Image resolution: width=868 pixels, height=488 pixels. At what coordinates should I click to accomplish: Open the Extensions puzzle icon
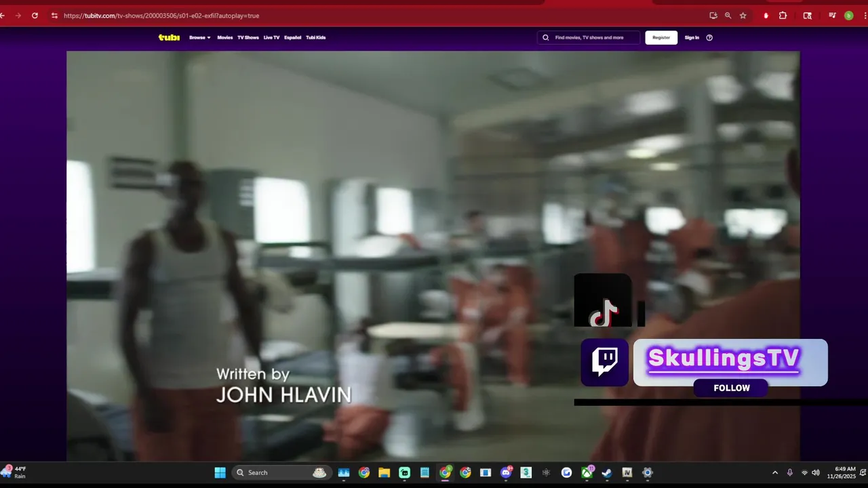click(783, 16)
